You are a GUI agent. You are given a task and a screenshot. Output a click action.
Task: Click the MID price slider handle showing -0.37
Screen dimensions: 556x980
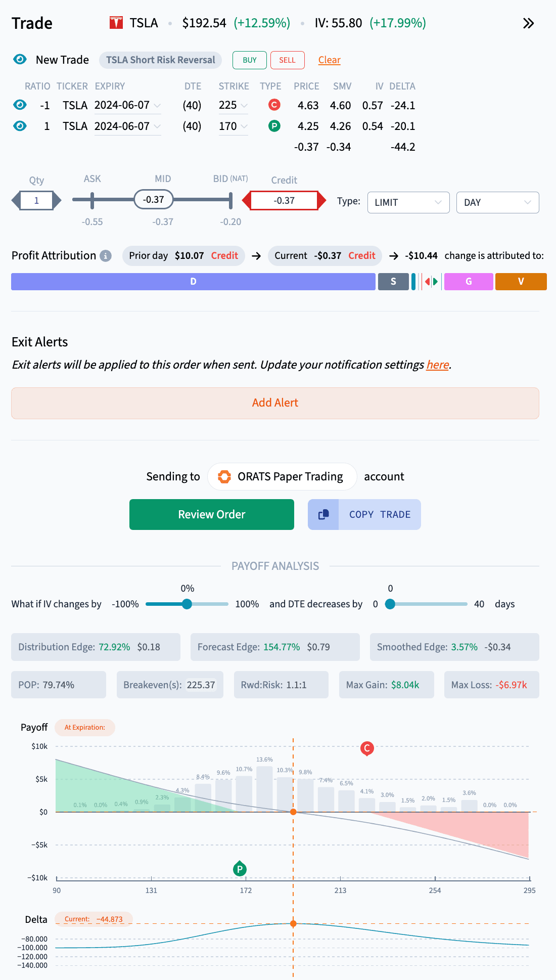coord(154,200)
